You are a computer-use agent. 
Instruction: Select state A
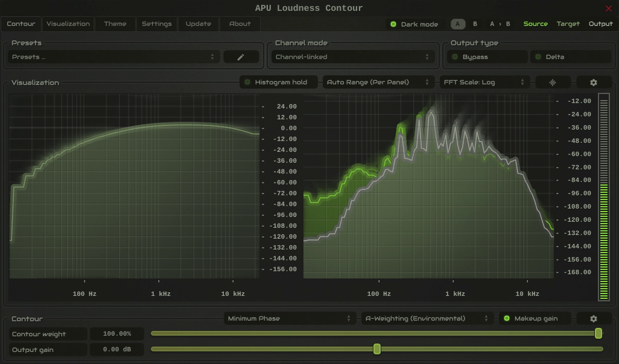pos(458,24)
